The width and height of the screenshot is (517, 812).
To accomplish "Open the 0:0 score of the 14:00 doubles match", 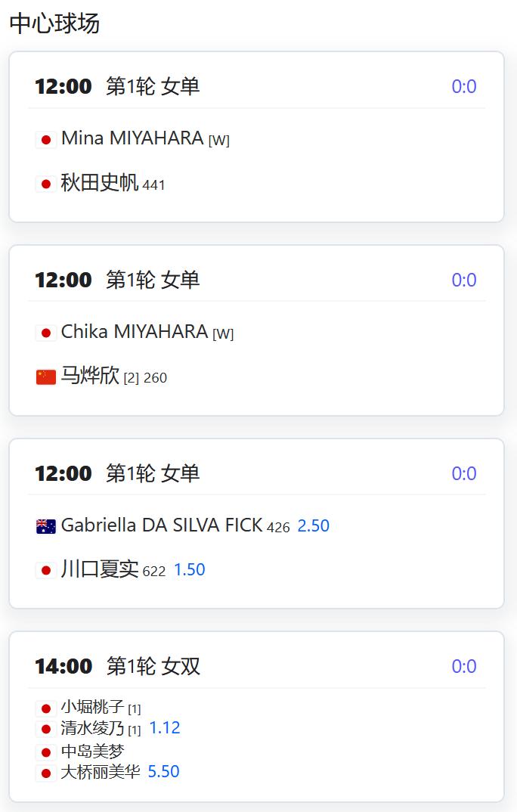I will pyautogui.click(x=463, y=667).
